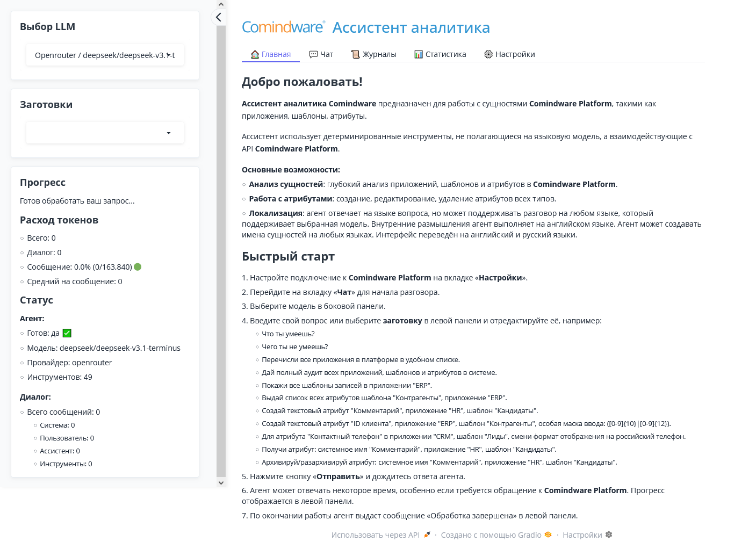Click the gear icon on the Настройки tab

488,54
